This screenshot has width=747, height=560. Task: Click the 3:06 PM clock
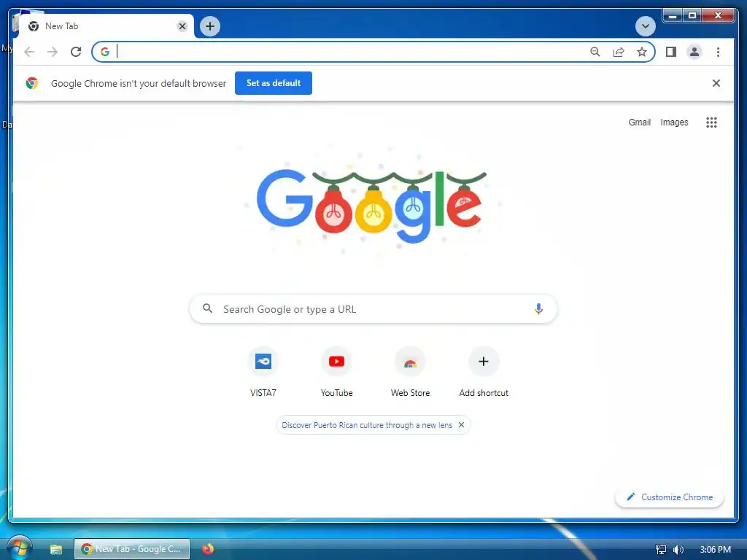coord(715,550)
